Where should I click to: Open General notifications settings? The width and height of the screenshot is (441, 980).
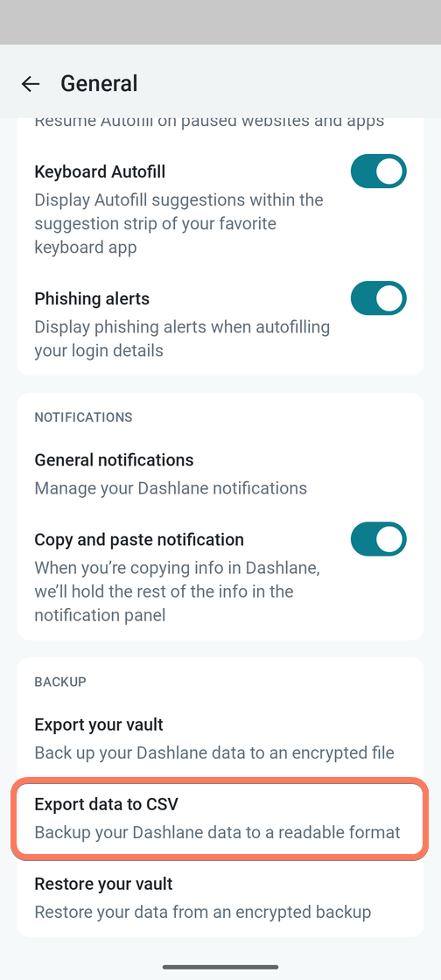220,473
